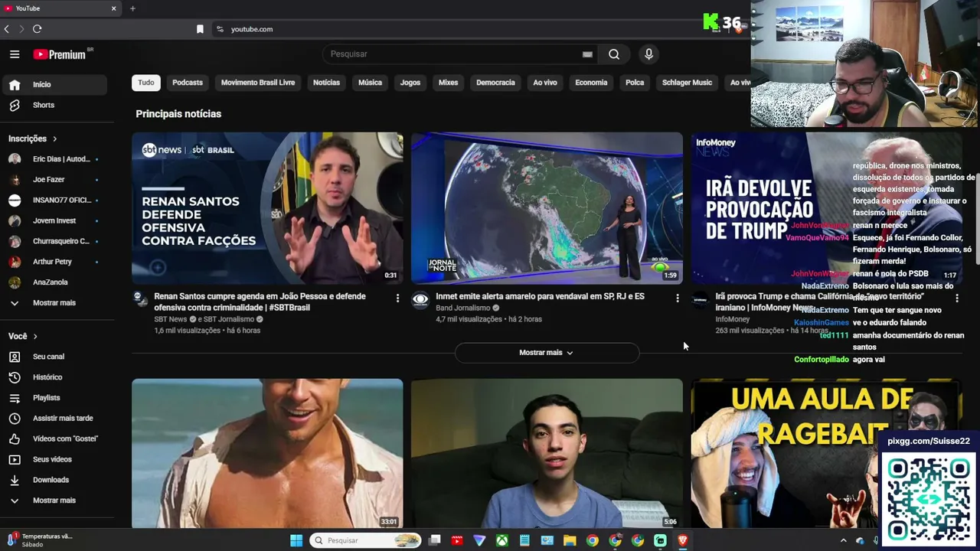This screenshot has width=980, height=551.
Task: Expand Mostrar mais under subscriptions
Action: 54,303
